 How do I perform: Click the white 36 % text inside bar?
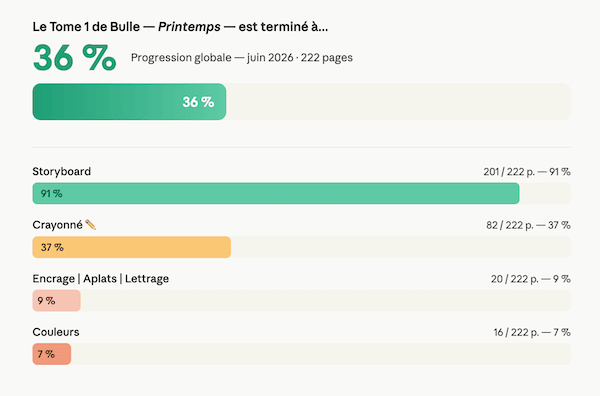[198, 102]
